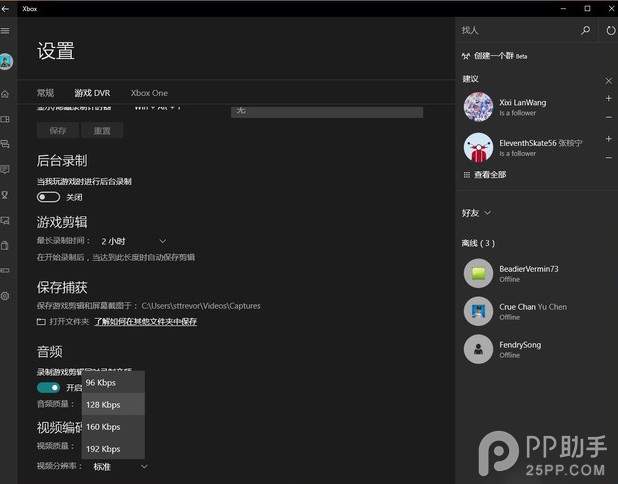Go to Home via sidebar icon
Screen dimensions: 618x484
click(6, 94)
